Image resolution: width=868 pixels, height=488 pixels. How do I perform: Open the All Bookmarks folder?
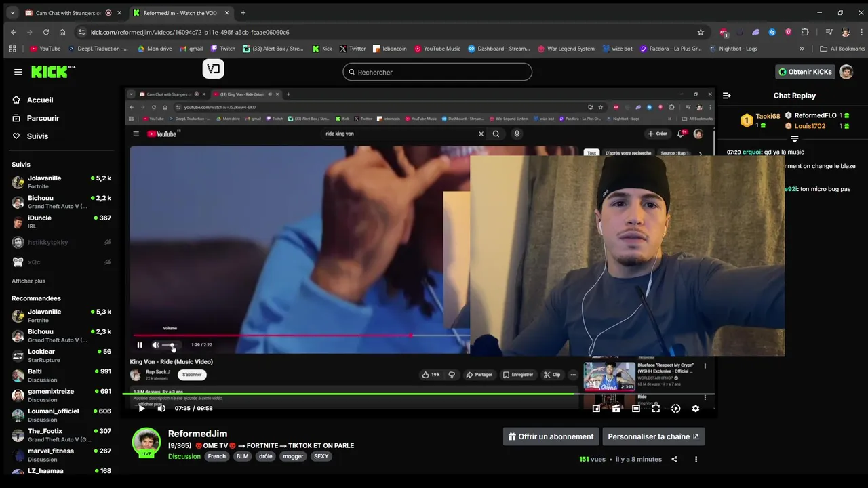pyautogui.click(x=842, y=49)
